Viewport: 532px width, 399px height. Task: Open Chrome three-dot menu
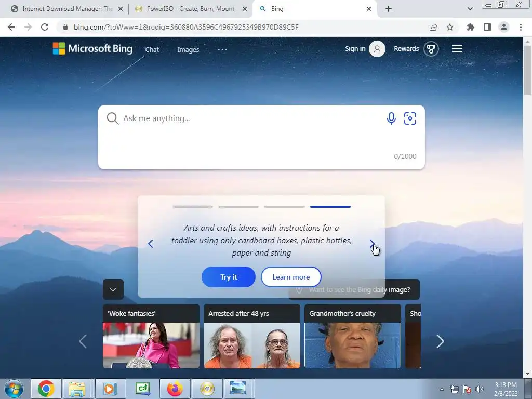click(x=521, y=27)
